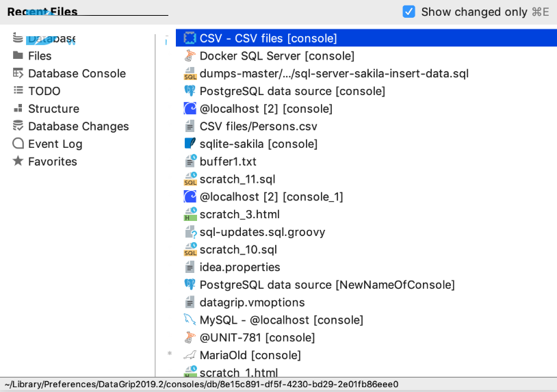Image resolution: width=557 pixels, height=392 pixels.
Task: Uncheck the Show changed only checkbox
Action: pos(409,12)
